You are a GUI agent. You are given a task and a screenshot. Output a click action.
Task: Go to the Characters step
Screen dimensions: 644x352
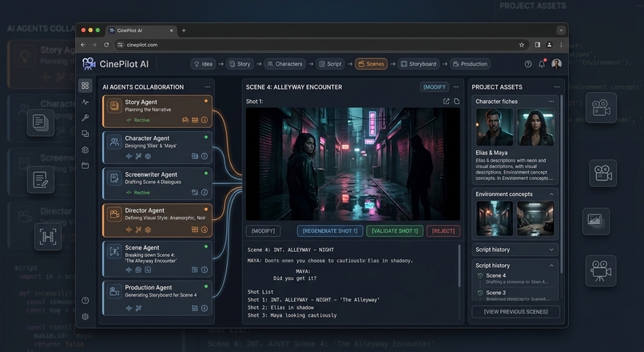tap(284, 64)
